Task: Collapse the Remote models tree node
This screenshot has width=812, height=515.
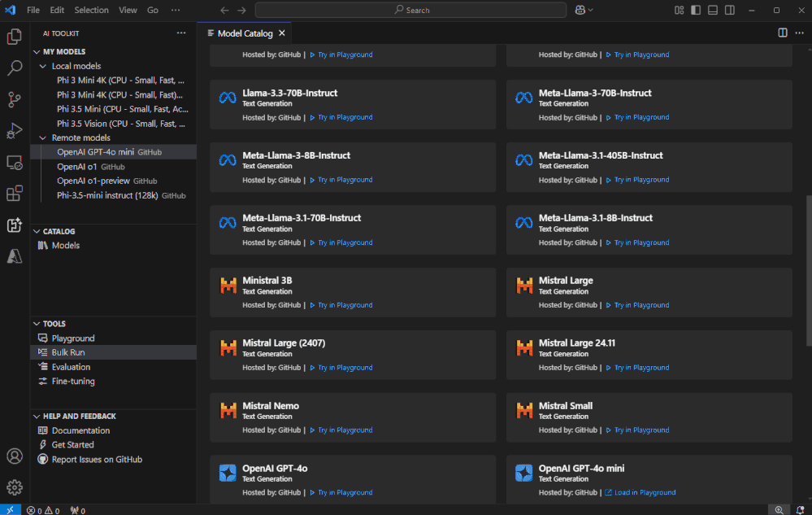Action: [43, 137]
